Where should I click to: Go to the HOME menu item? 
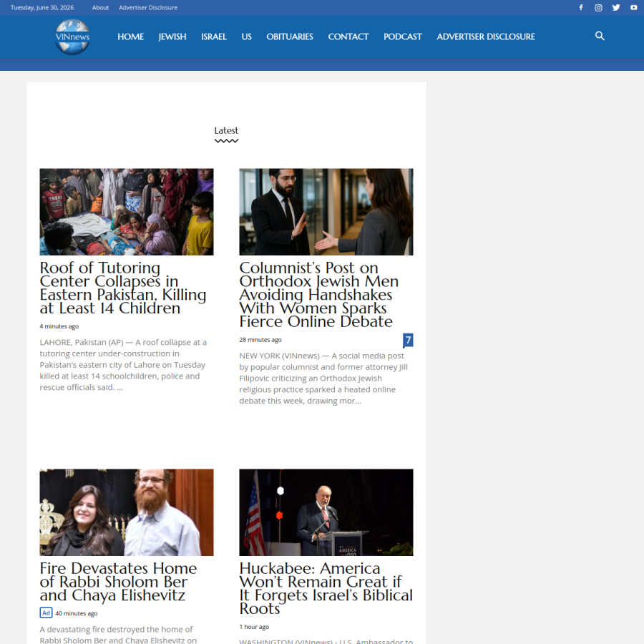(x=131, y=36)
